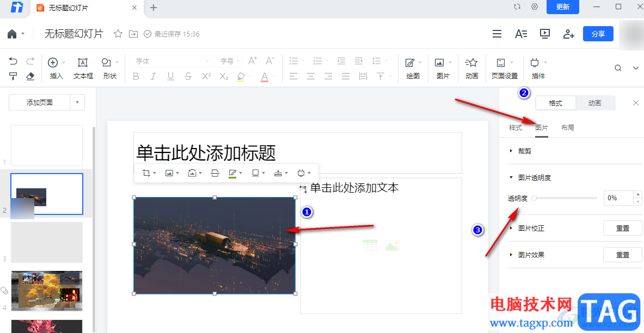Click the transparency 0% input field

coord(618,198)
